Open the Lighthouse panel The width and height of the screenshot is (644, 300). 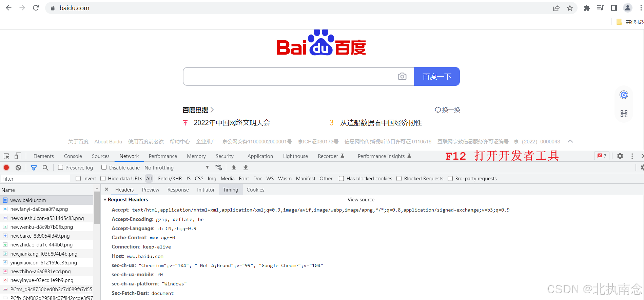pyautogui.click(x=295, y=156)
